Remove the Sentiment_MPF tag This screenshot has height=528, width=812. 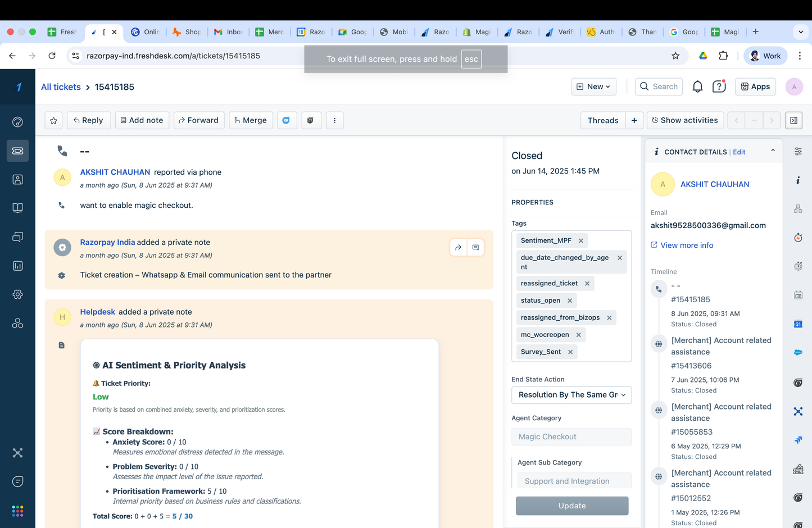tap(581, 240)
